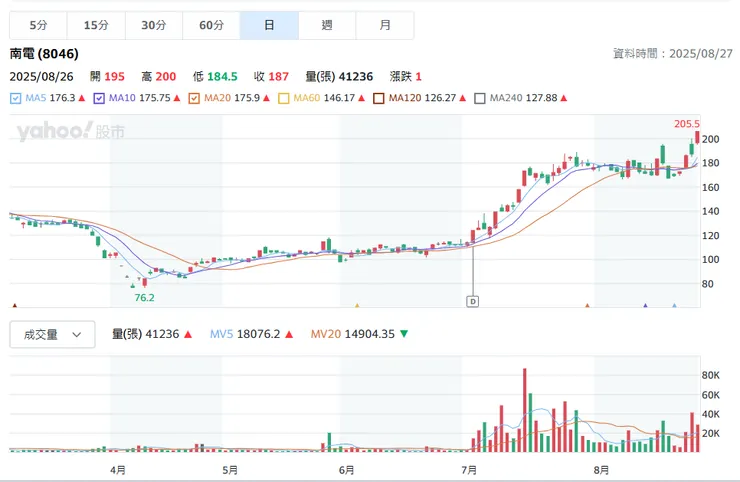Show the MA120 line via its checkbox
The height and width of the screenshot is (482, 740).
click(x=379, y=98)
